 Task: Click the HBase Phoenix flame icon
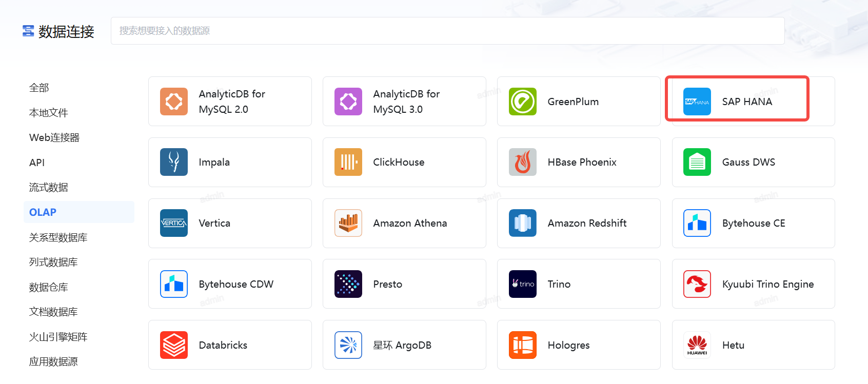(x=522, y=162)
